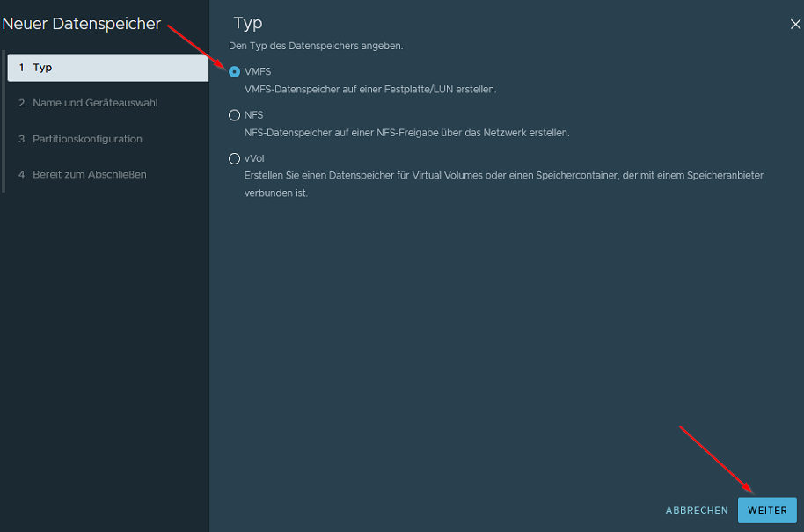
Task: Go to step 2 Name und Geräteauswahl
Action: point(95,103)
